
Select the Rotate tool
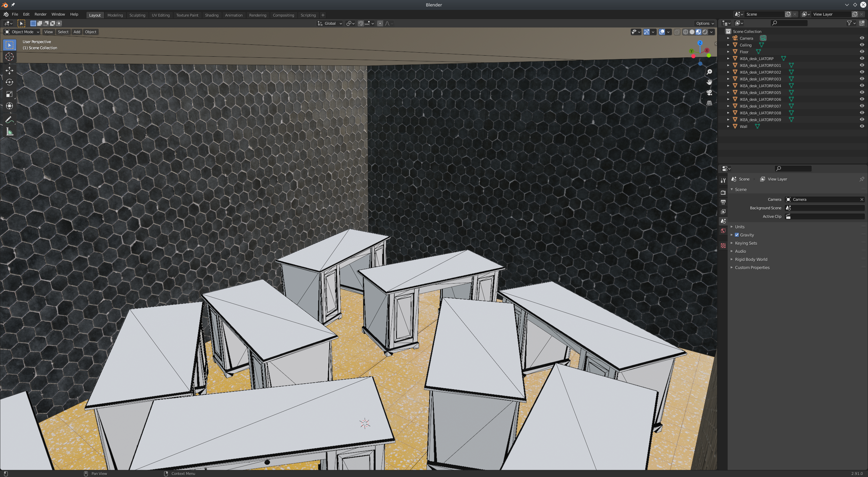[9, 82]
